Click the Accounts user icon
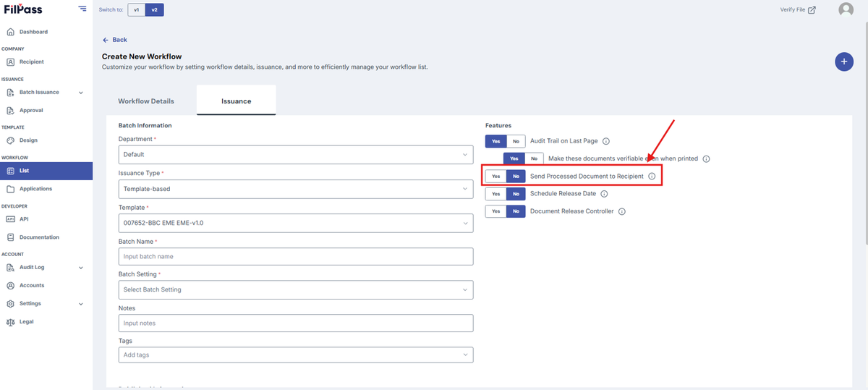 tap(11, 286)
